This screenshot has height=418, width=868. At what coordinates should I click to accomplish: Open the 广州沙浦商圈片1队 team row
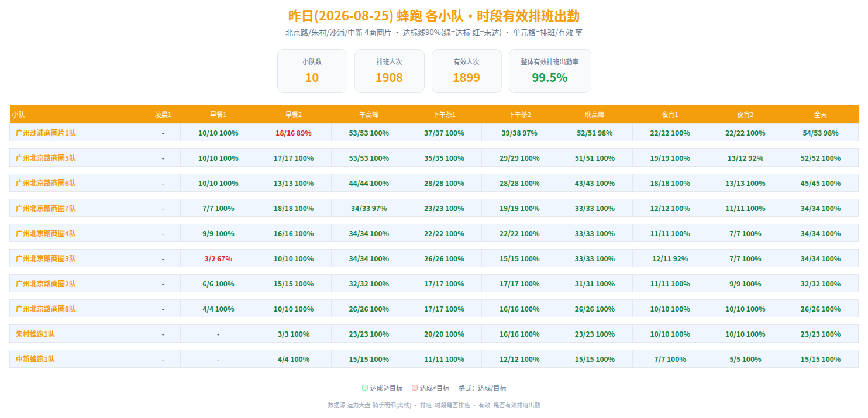434,133
